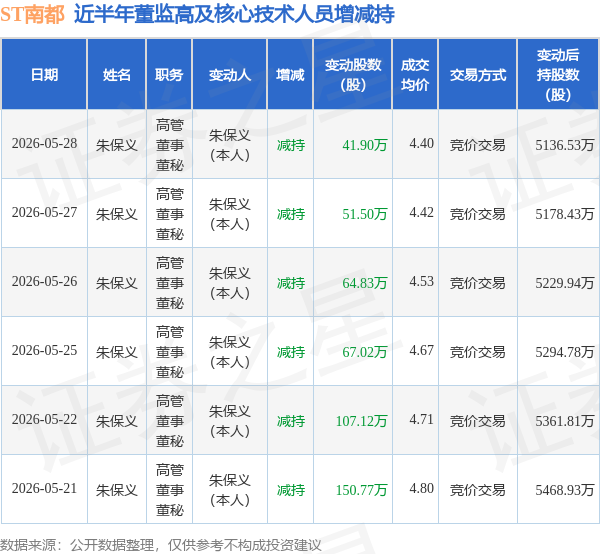
Task: Click the 变动人 column header
Action: point(230,75)
